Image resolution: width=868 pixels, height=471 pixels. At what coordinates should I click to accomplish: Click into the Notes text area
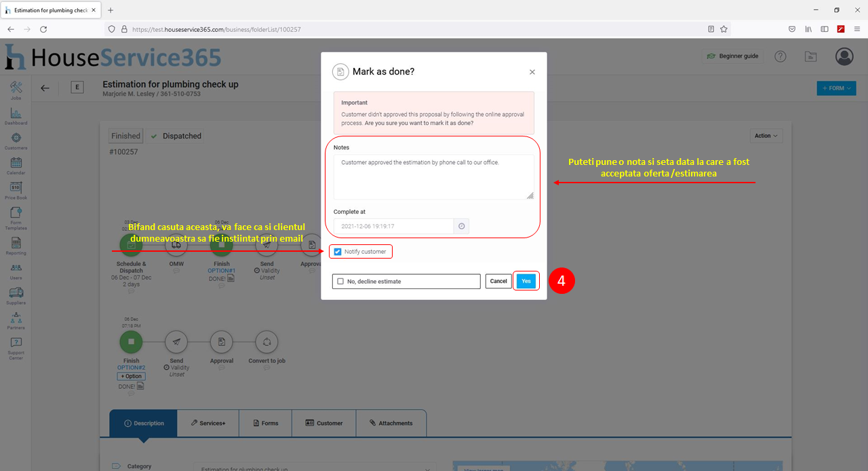pyautogui.click(x=433, y=177)
